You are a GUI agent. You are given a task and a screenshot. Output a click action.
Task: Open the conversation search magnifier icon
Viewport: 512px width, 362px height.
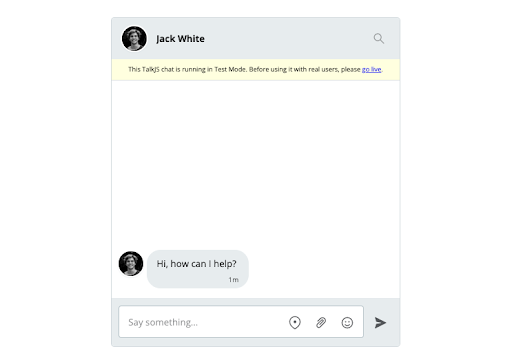[x=378, y=38]
